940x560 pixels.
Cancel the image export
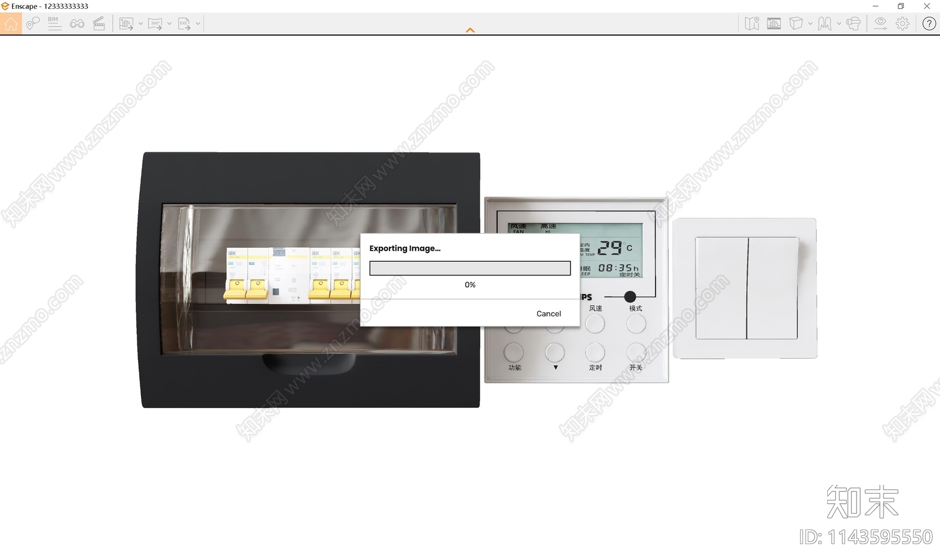549,313
